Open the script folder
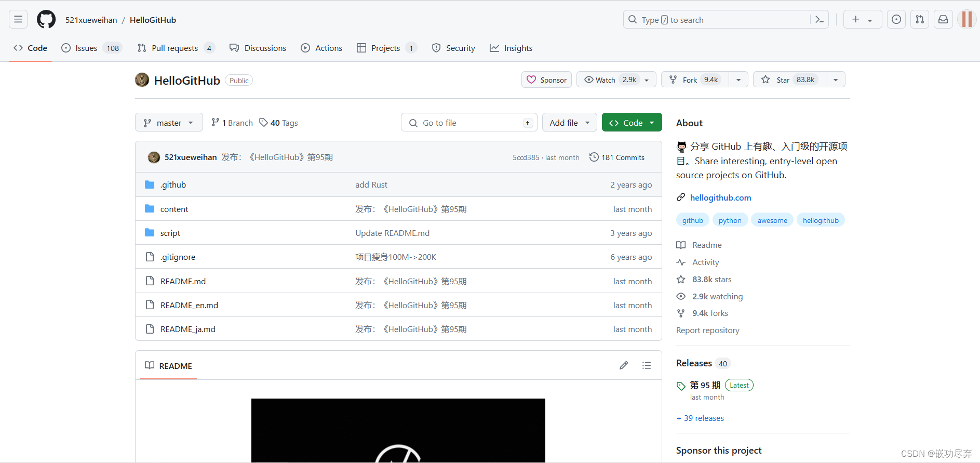The image size is (980, 463). (x=170, y=233)
